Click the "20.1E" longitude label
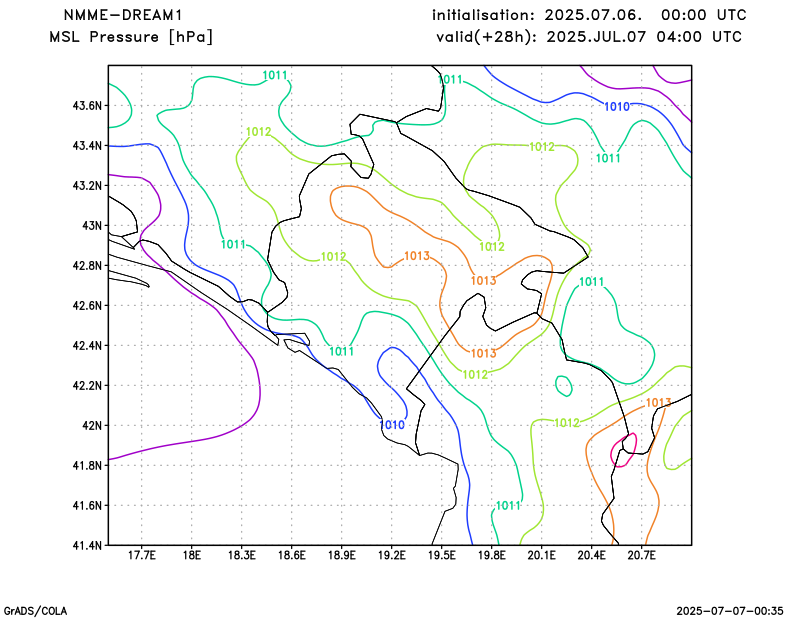This screenshot has height=618, width=800. (541, 555)
